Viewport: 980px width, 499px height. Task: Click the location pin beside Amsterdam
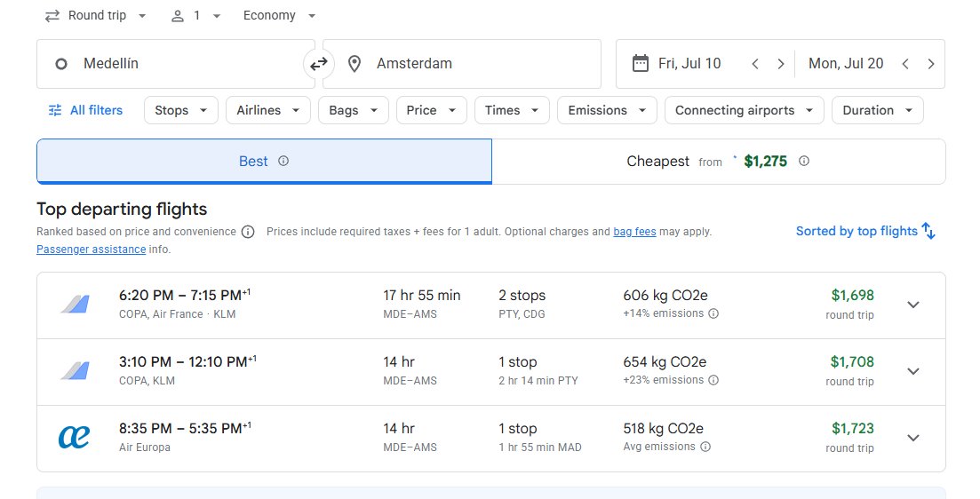(355, 64)
